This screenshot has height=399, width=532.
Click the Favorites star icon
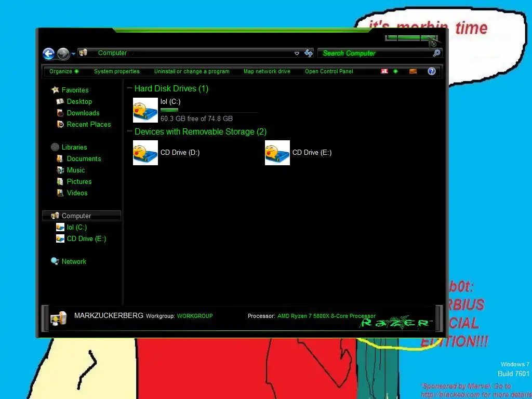click(55, 89)
